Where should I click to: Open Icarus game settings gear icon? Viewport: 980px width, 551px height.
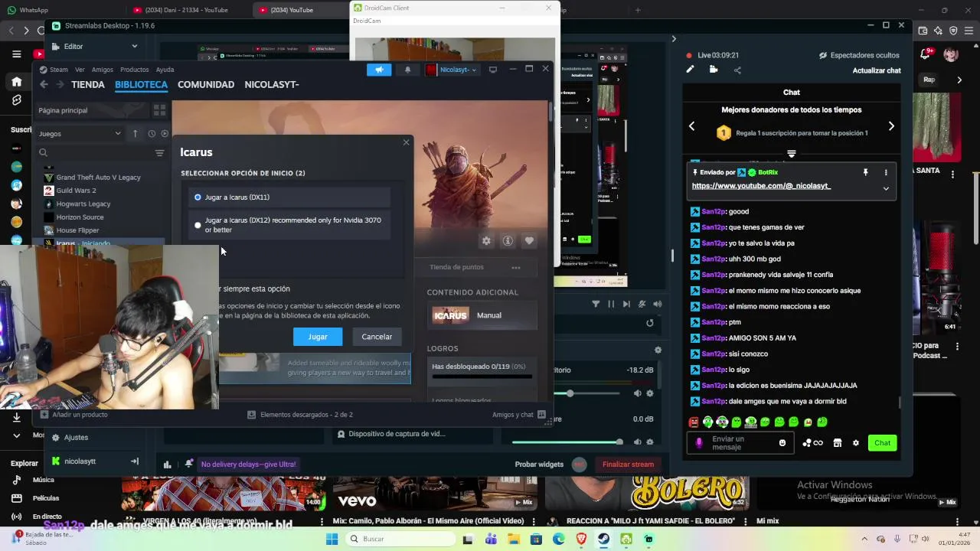pos(486,241)
